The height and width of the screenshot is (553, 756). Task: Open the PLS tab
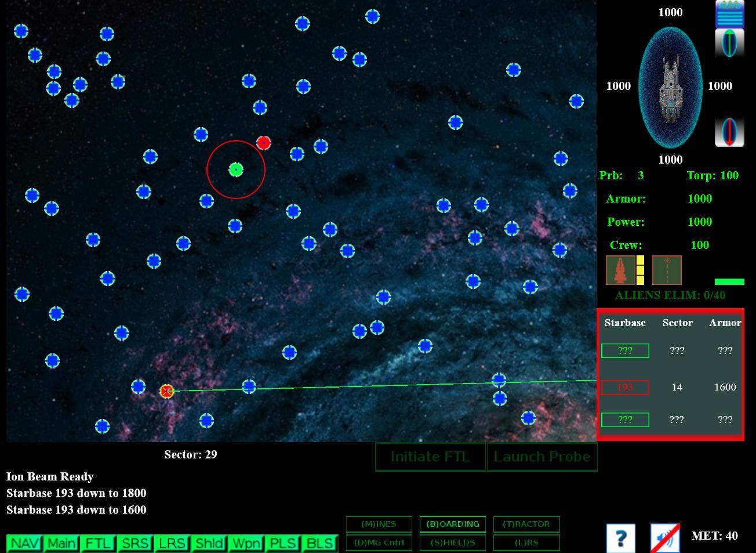tap(283, 543)
